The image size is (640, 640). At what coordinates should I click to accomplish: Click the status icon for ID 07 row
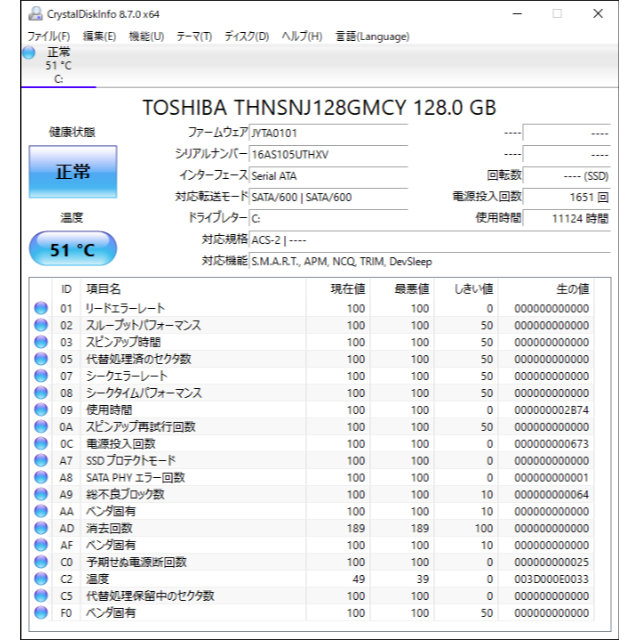(41, 376)
